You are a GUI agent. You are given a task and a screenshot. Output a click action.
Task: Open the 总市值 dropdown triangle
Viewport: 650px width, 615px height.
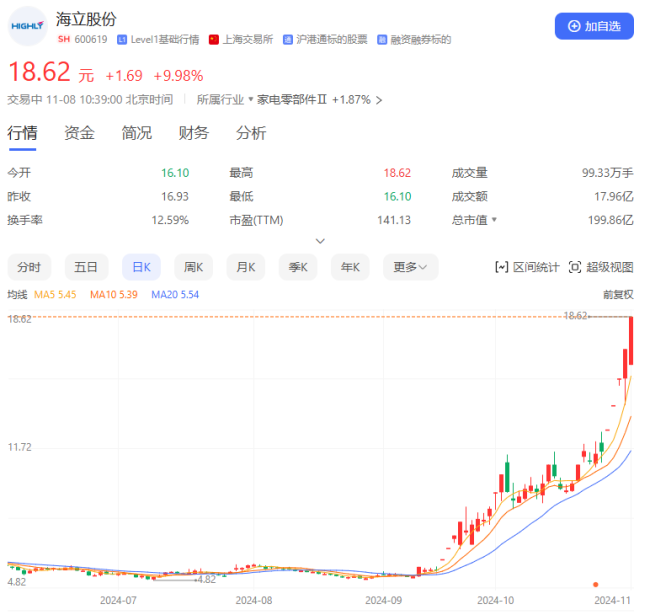(x=494, y=219)
